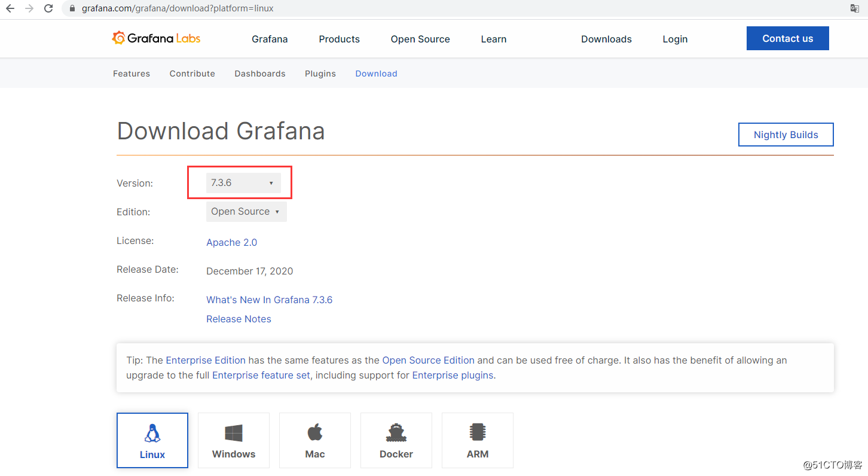
Task: Open the Learn menu
Action: click(494, 39)
